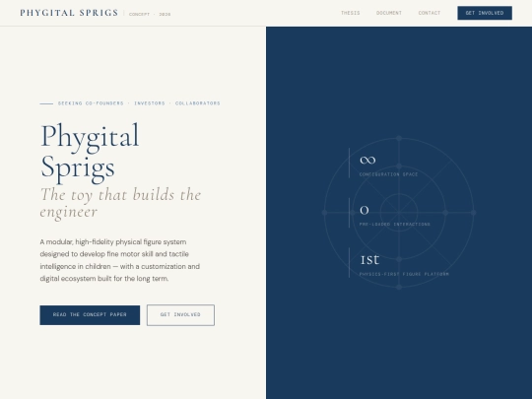The width and height of the screenshot is (532, 399).
Task: Click the outlined Get Involved button
Action: coord(180,315)
